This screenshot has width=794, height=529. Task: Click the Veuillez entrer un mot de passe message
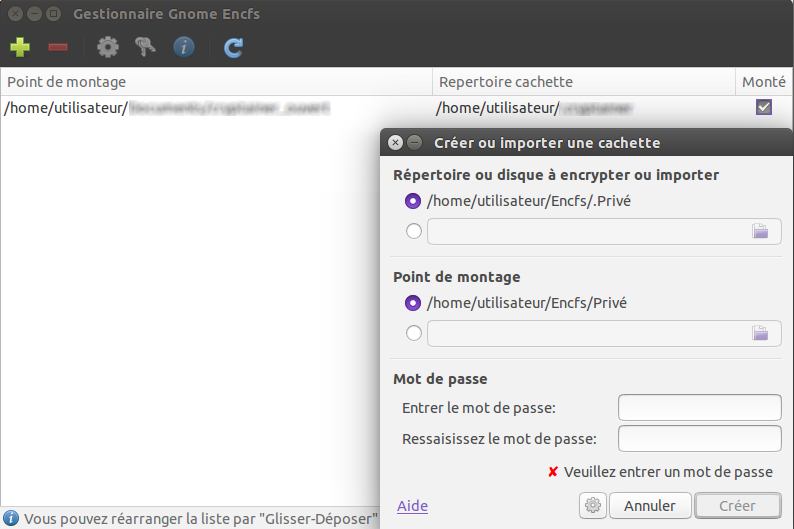coord(668,472)
